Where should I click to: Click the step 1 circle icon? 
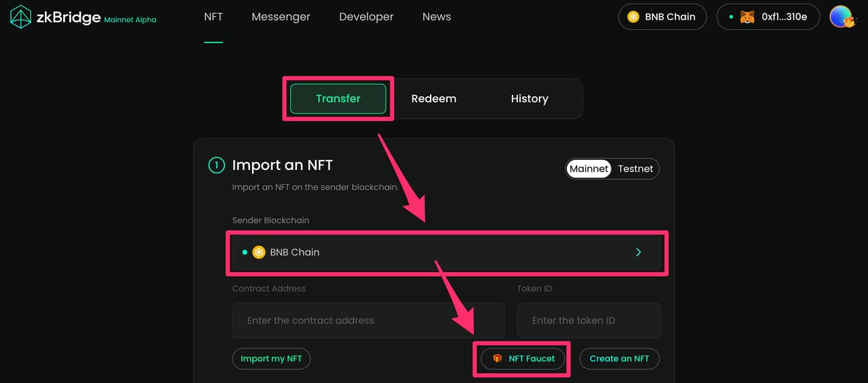pos(216,165)
